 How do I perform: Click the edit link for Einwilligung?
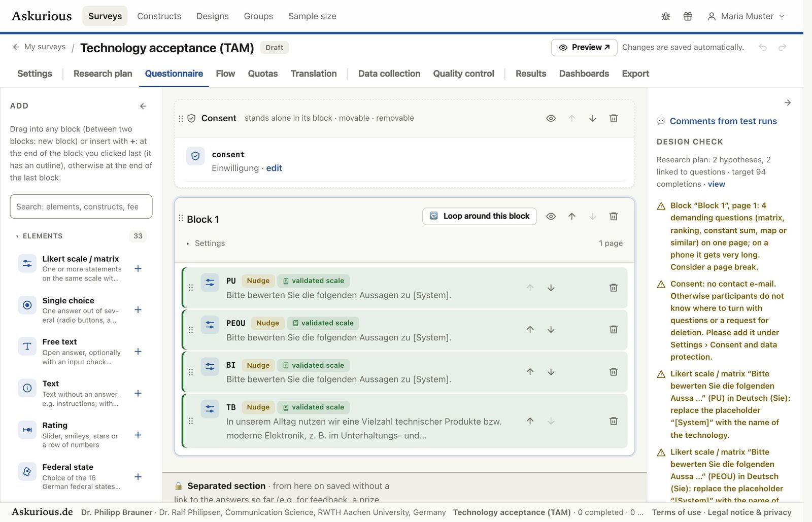click(x=274, y=168)
